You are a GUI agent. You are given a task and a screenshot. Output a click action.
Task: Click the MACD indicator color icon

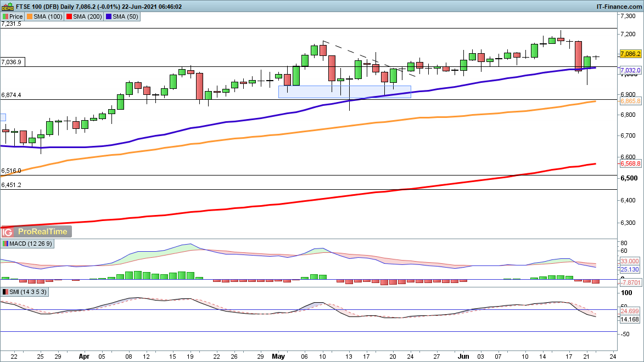[x=5, y=244]
